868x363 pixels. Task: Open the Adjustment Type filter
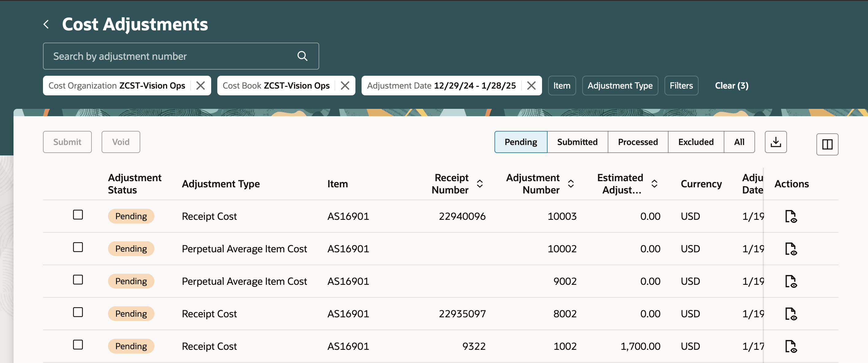click(620, 85)
